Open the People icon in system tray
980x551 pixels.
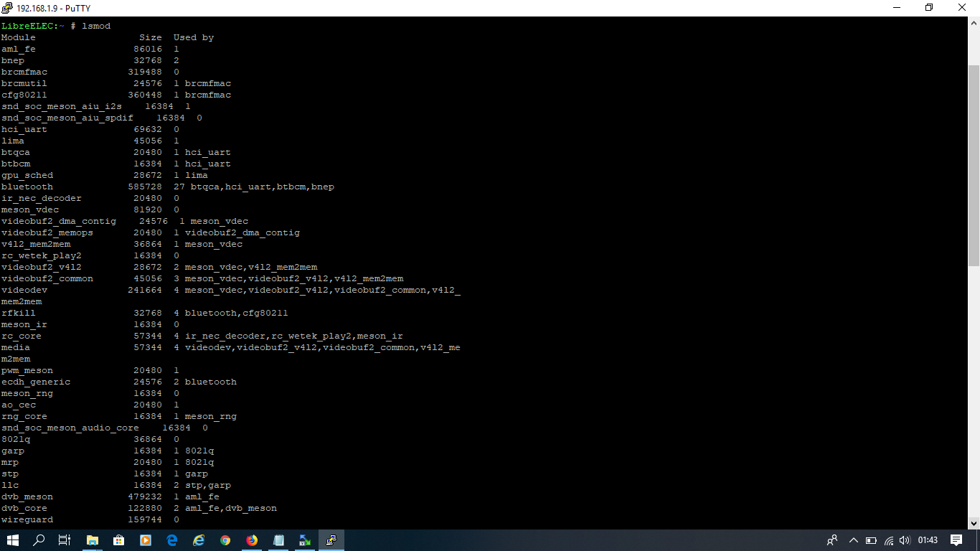(832, 540)
